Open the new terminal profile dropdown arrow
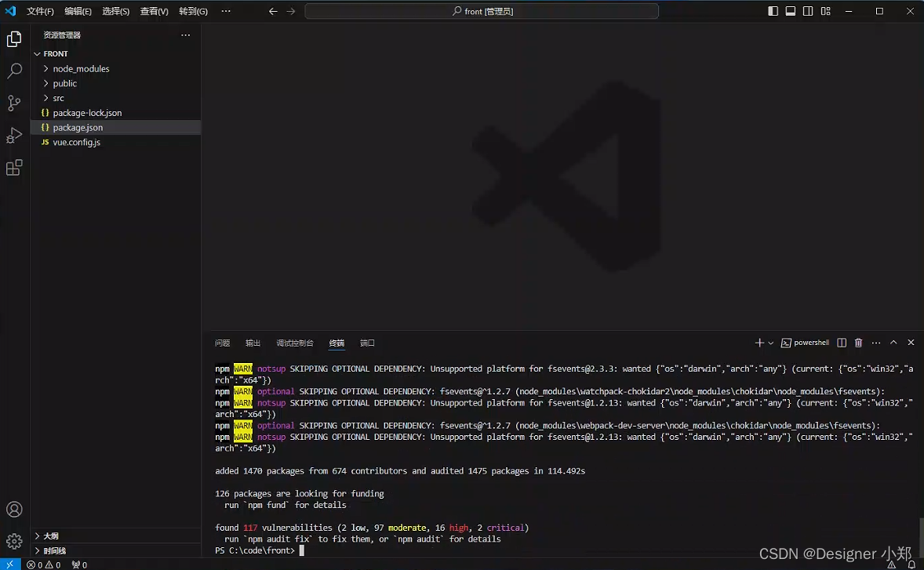924x570 pixels. [770, 343]
